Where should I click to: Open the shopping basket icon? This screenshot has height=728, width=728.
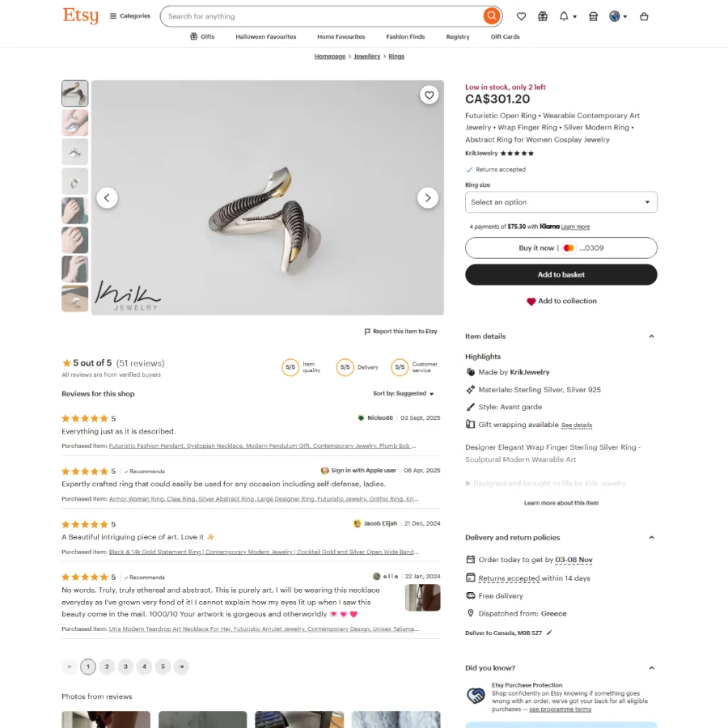[644, 16]
